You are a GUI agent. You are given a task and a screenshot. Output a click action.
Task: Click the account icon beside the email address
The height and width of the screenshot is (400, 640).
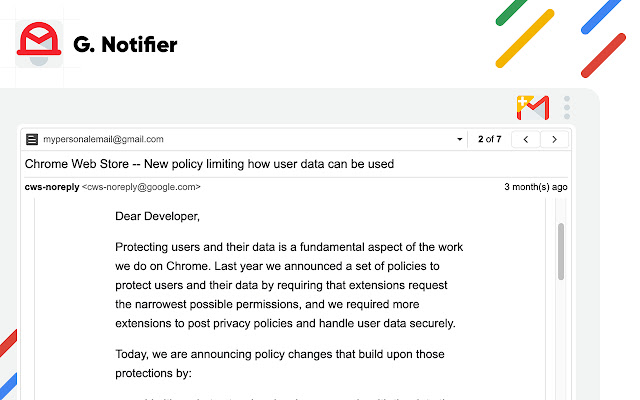pyautogui.click(x=32, y=139)
